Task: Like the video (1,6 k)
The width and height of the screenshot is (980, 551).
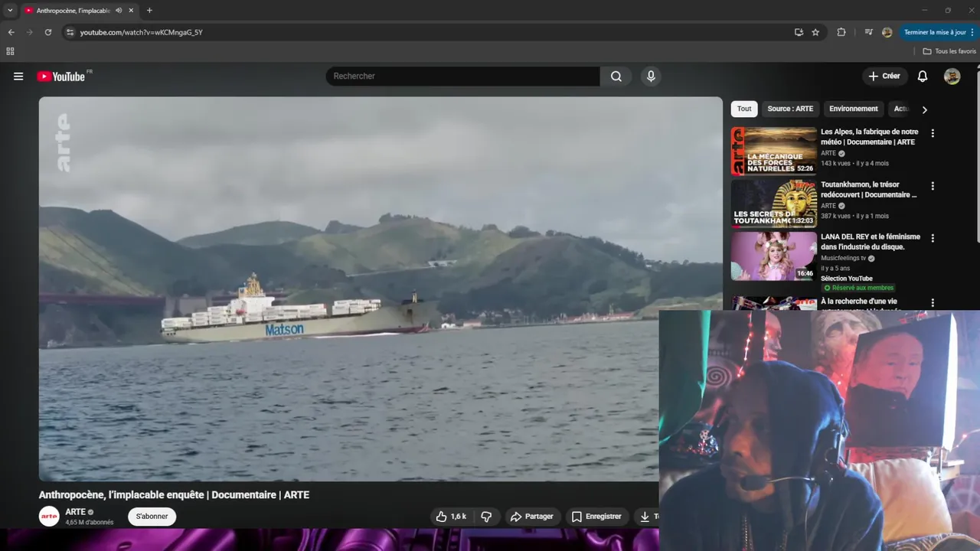Action: pyautogui.click(x=451, y=517)
